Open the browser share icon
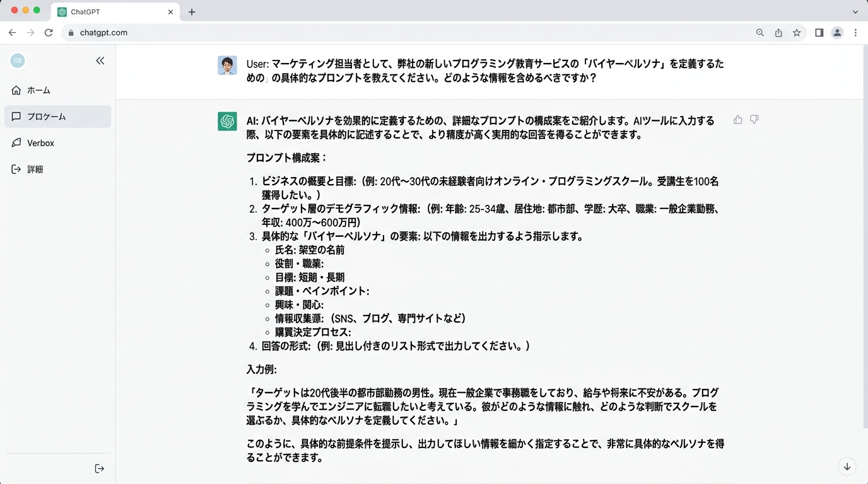This screenshot has height=484, width=868. (x=778, y=33)
